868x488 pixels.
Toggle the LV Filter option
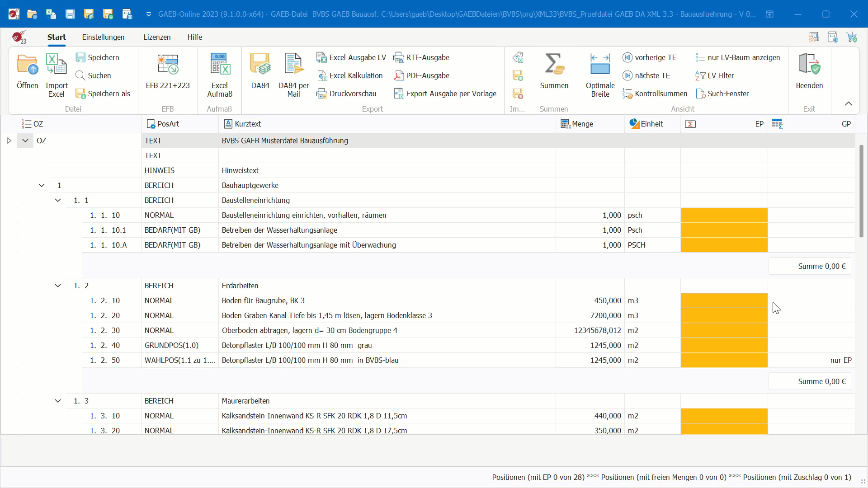pos(714,75)
